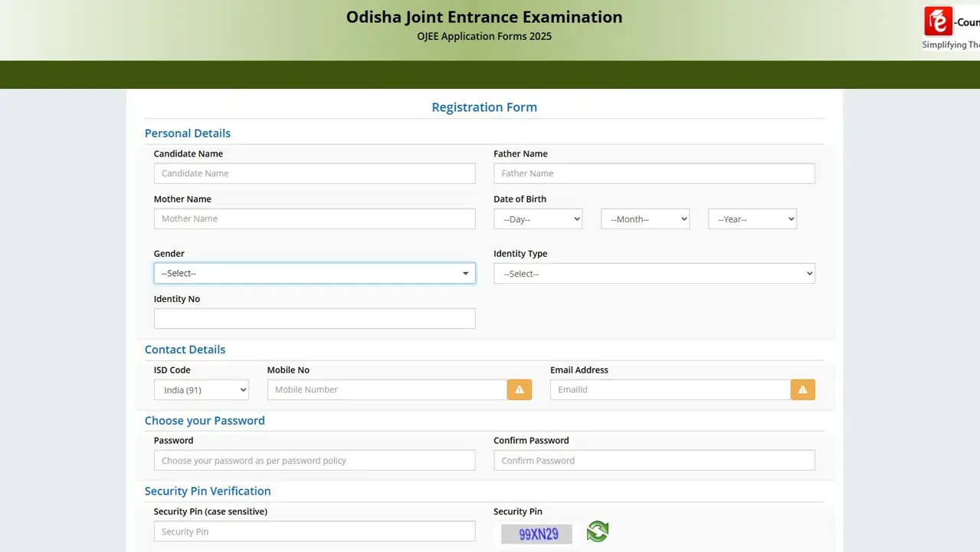Click the Password entry field

(x=314, y=461)
